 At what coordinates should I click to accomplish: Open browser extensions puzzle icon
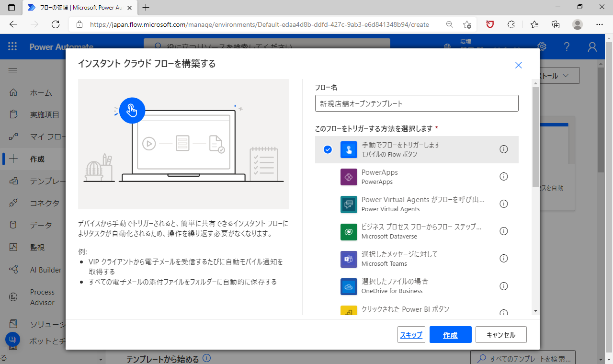pos(511,24)
